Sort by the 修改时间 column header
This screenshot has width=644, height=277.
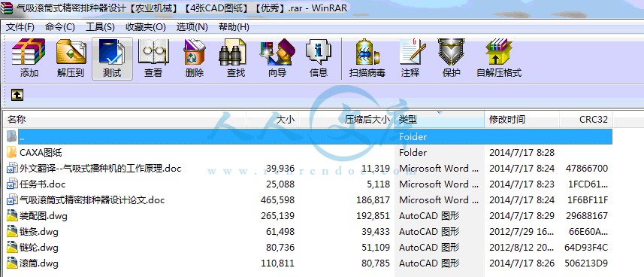pyautogui.click(x=522, y=120)
